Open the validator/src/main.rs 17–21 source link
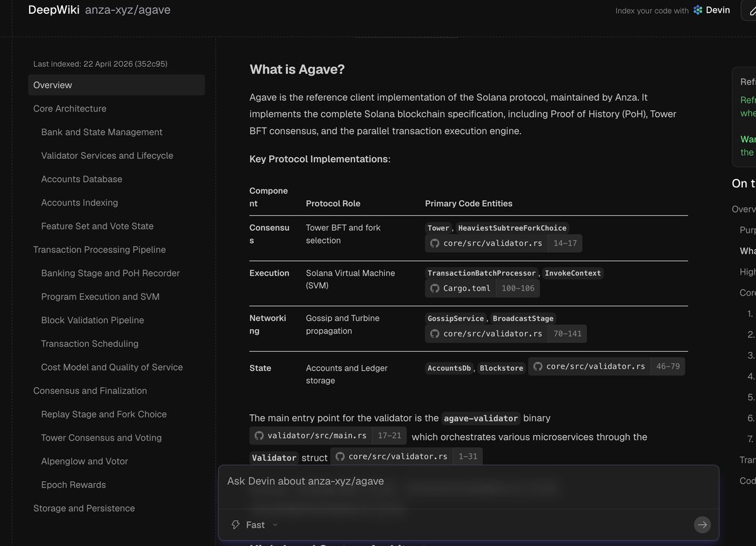The width and height of the screenshot is (756, 546). pyautogui.click(x=328, y=435)
